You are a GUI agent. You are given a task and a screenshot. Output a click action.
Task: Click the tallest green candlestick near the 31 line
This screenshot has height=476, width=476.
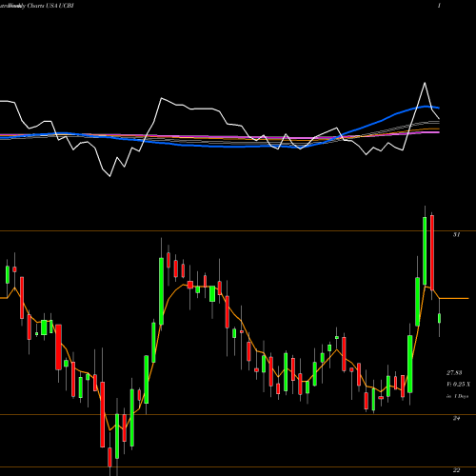point(425,251)
